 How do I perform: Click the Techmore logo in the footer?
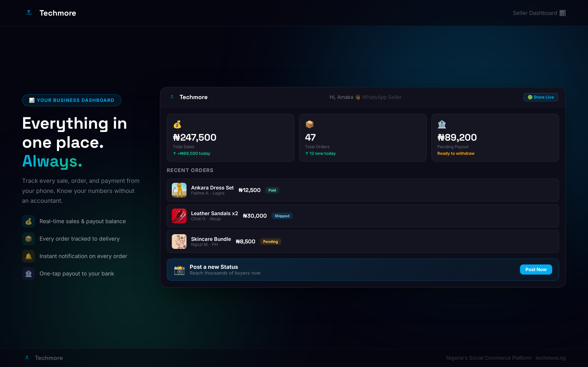click(x=27, y=358)
